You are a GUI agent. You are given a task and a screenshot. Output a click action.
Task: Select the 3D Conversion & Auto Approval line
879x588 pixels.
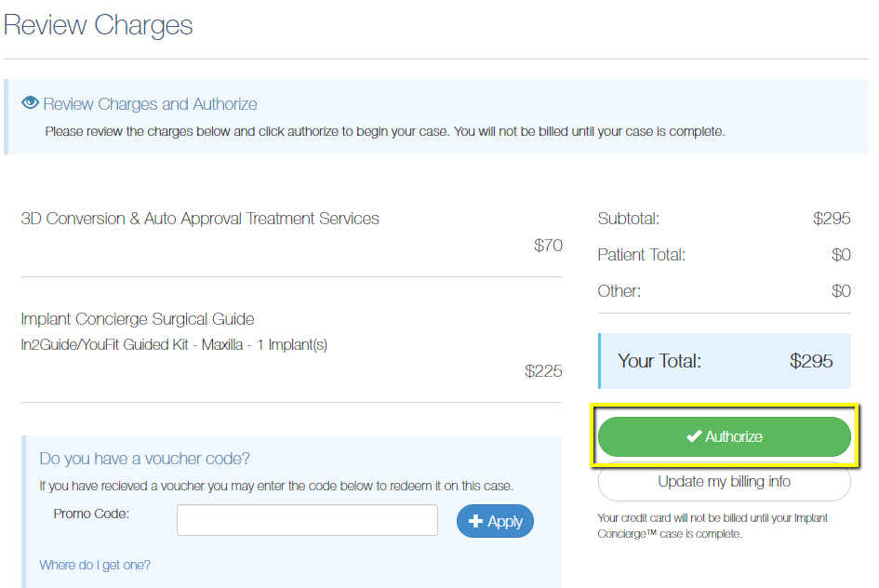pos(200,219)
